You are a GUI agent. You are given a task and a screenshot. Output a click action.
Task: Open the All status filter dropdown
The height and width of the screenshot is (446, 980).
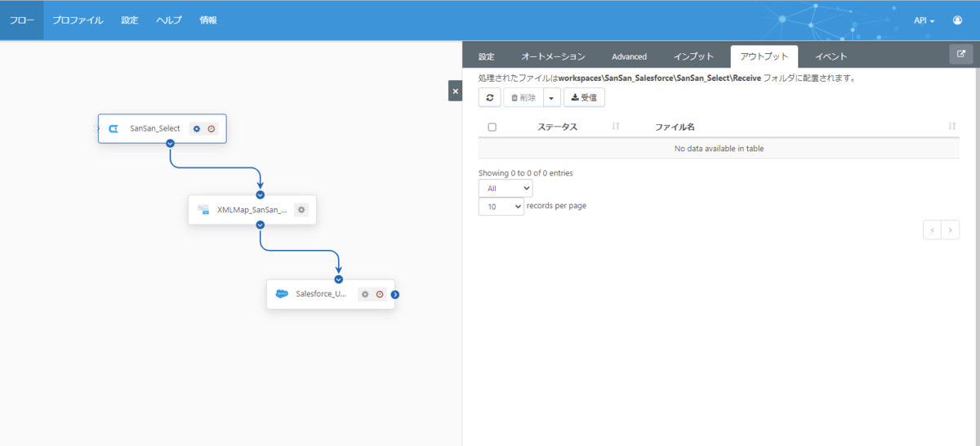click(x=506, y=188)
